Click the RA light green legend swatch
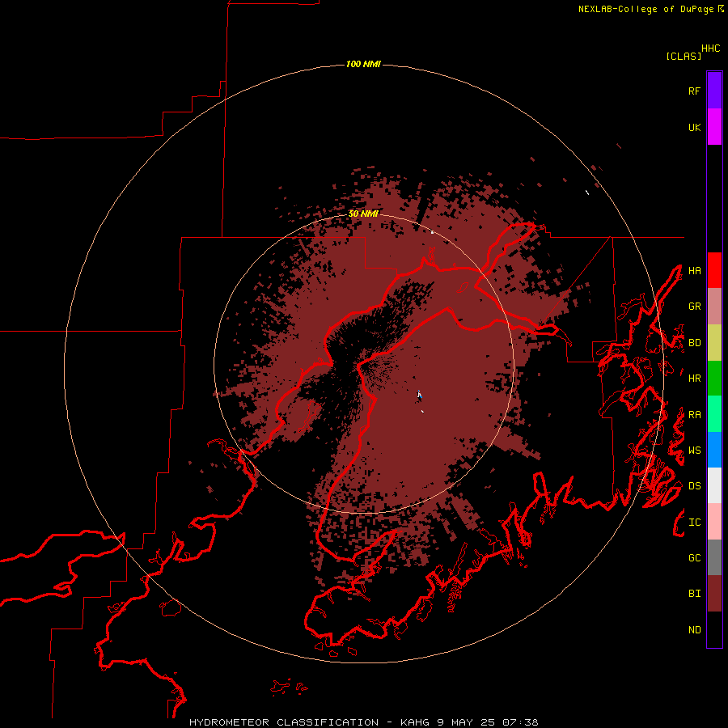Image resolution: width=728 pixels, height=728 pixels. coord(714,414)
